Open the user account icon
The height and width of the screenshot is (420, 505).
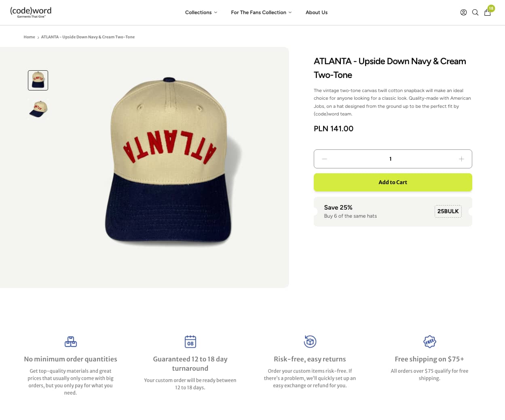463,13
